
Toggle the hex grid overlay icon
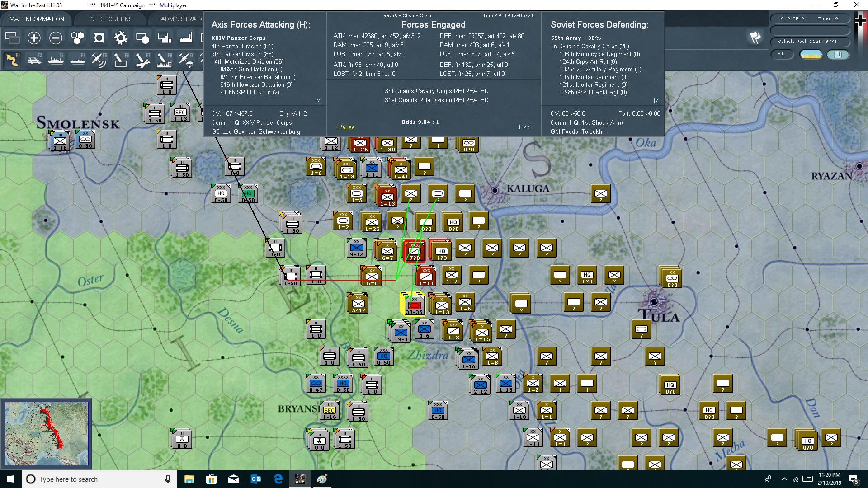pos(77,38)
